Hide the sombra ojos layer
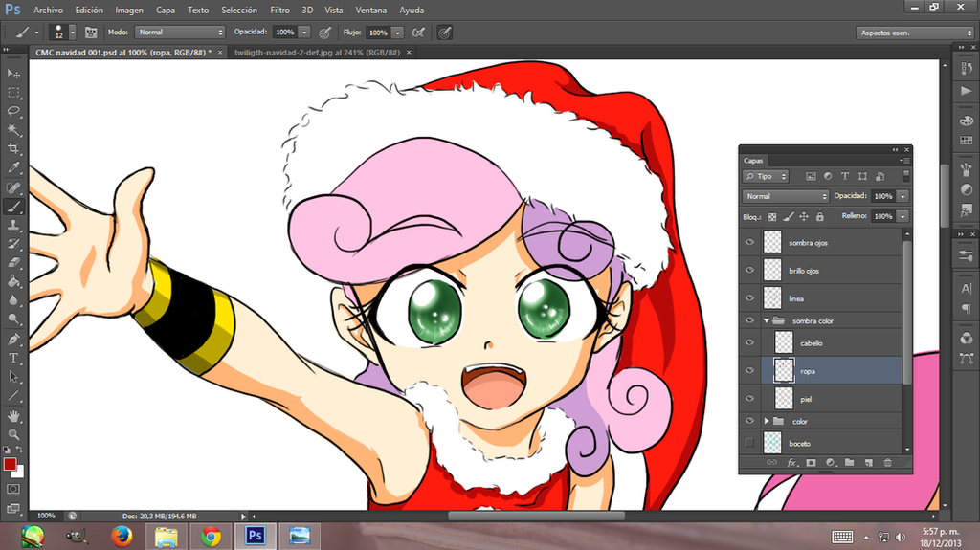 pyautogui.click(x=749, y=243)
